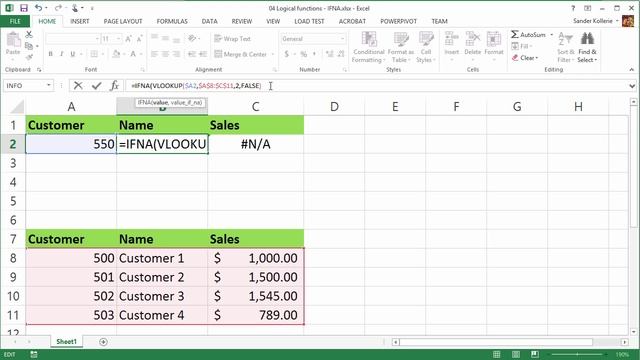The height and width of the screenshot is (360, 640).
Task: Click the macro recording icon in status bar
Action: click(34, 354)
